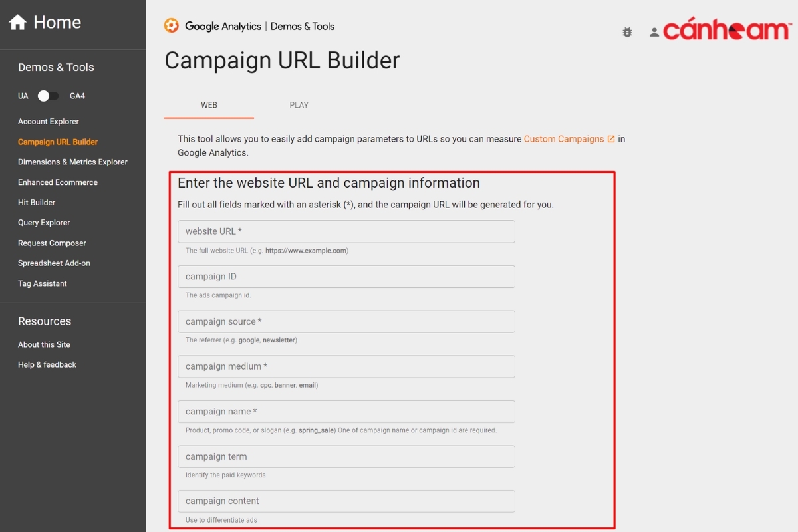Open Spreadsheet Add-on page
Image resolution: width=798 pixels, height=532 pixels.
point(54,263)
